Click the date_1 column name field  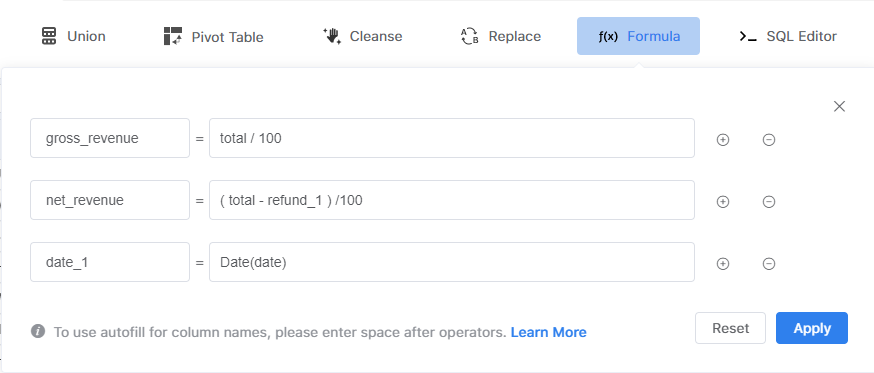tap(110, 262)
